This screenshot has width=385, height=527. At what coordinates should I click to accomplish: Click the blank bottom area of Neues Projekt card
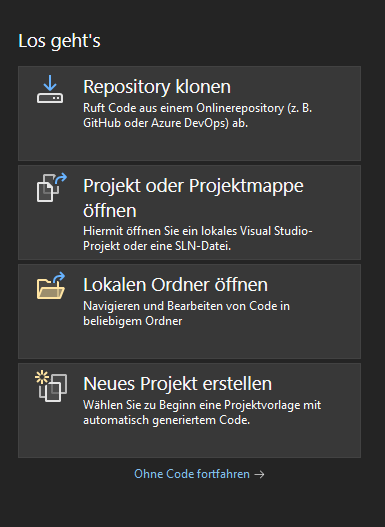(x=189, y=442)
